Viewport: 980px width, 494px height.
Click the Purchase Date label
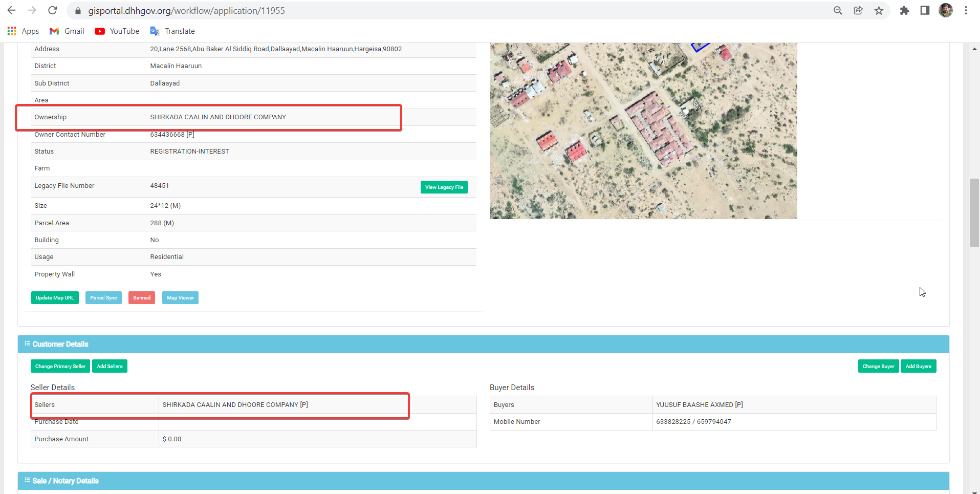pos(56,422)
